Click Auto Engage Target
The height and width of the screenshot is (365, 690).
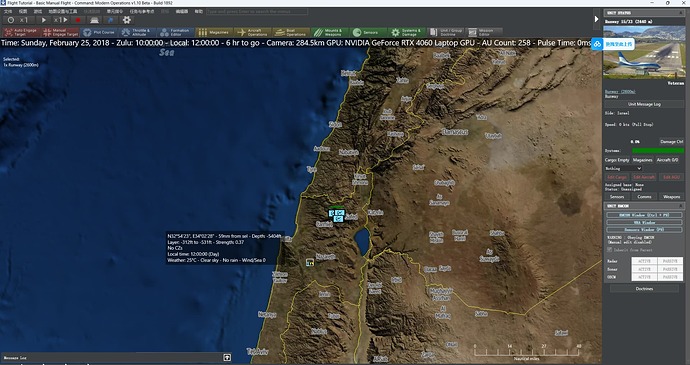(x=22, y=33)
